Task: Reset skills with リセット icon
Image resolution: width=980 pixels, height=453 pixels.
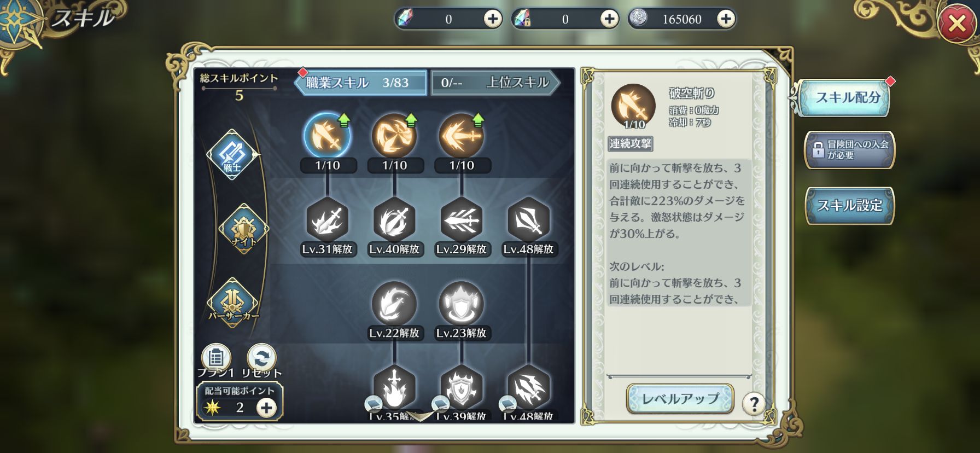Action: 261,361
